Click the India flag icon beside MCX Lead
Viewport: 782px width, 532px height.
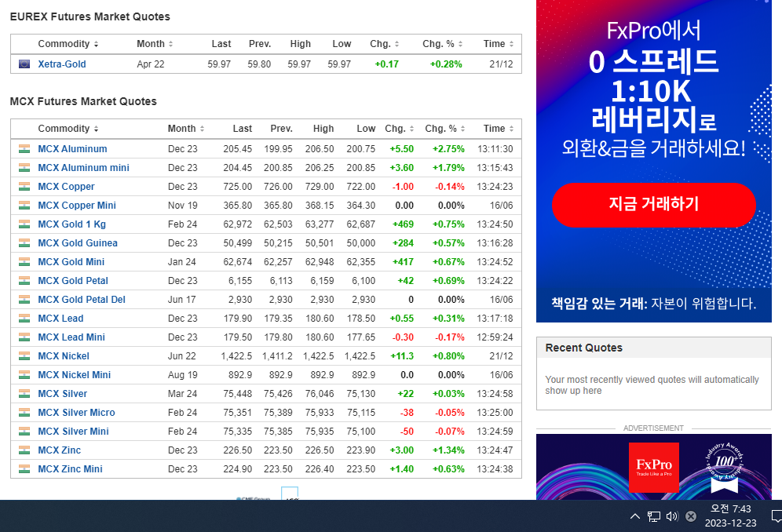click(24, 318)
